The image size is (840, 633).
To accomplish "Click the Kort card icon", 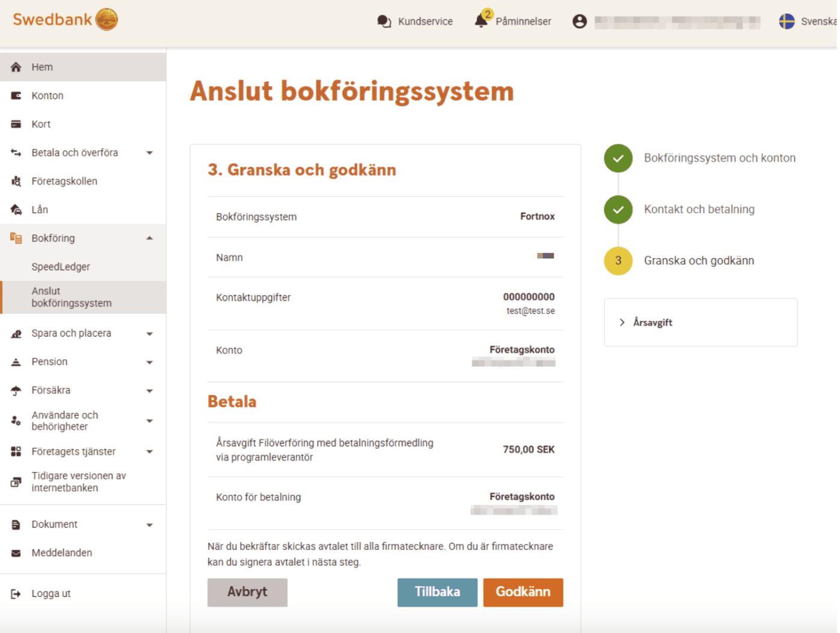I will tap(16, 124).
